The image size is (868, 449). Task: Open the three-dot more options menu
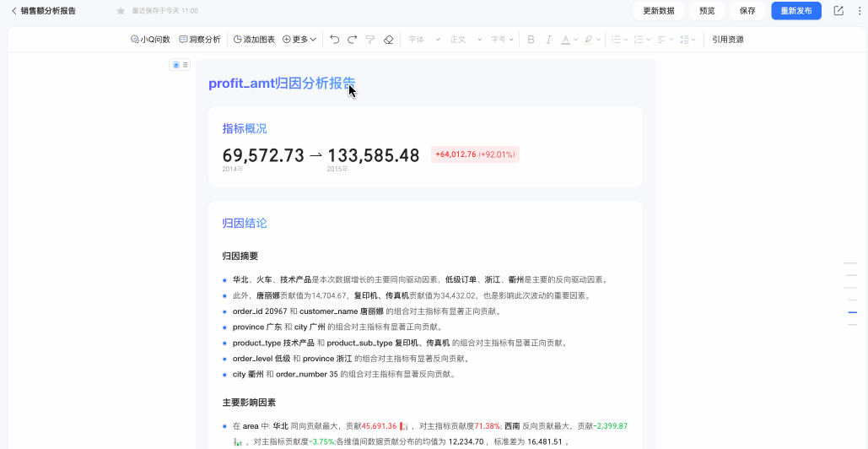(859, 10)
